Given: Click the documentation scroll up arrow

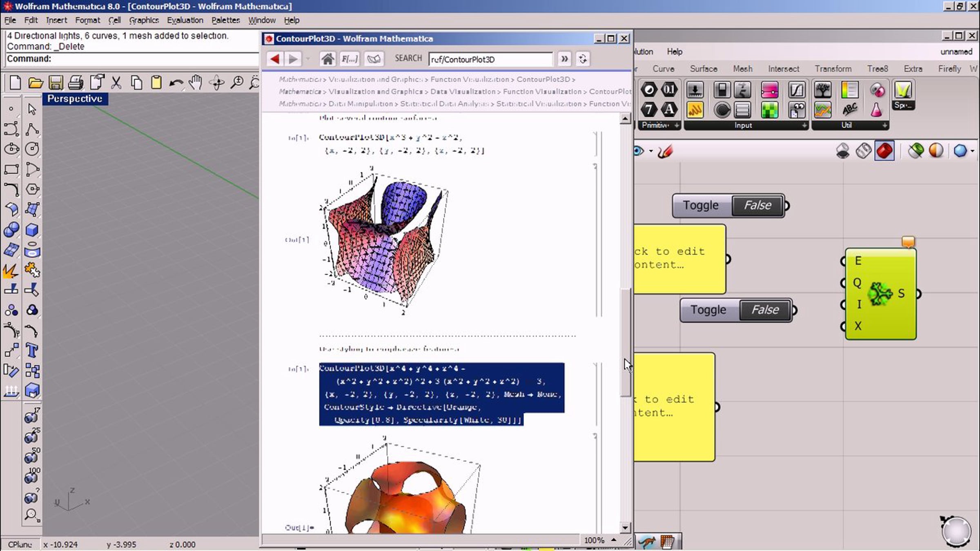Looking at the screenshot, I should point(625,119).
